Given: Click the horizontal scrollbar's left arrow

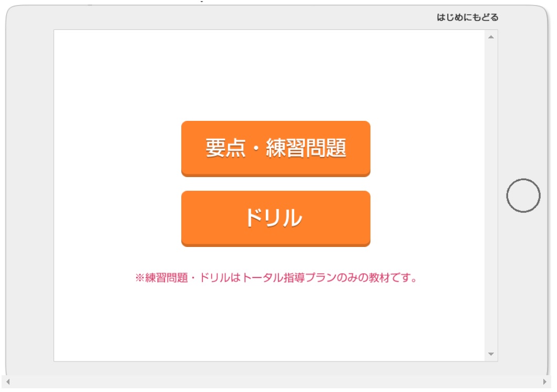Looking at the screenshot, I should 8,381.
